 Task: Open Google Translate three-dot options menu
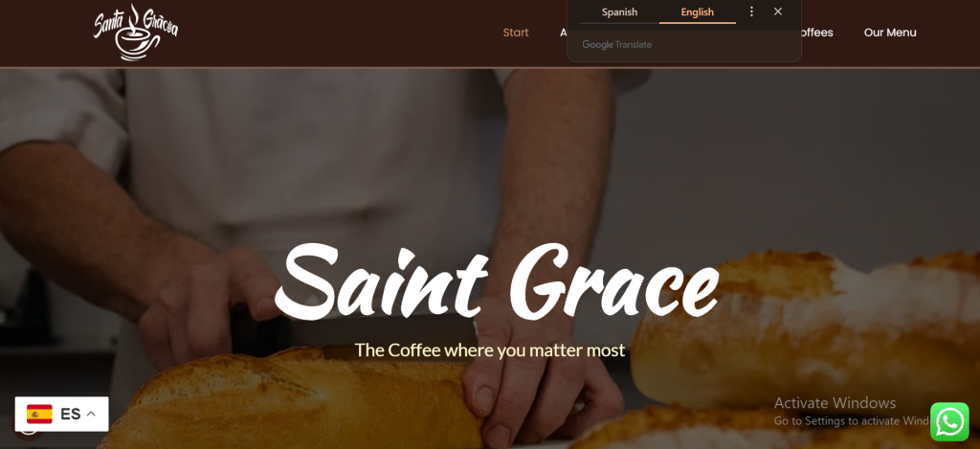point(751,11)
